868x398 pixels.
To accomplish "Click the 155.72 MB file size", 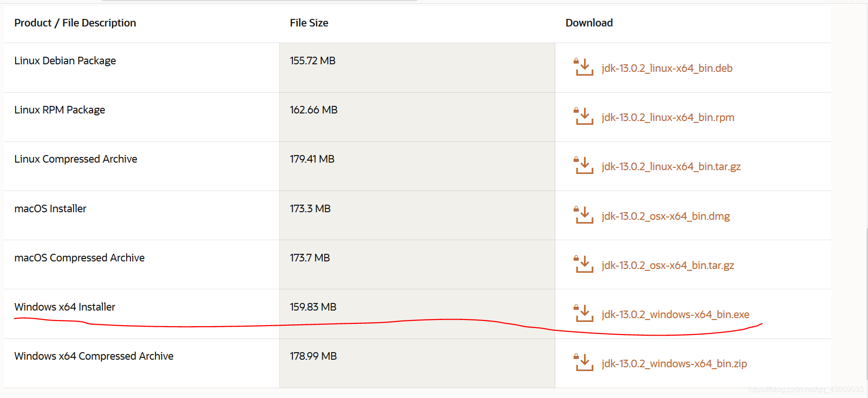I will tap(313, 61).
